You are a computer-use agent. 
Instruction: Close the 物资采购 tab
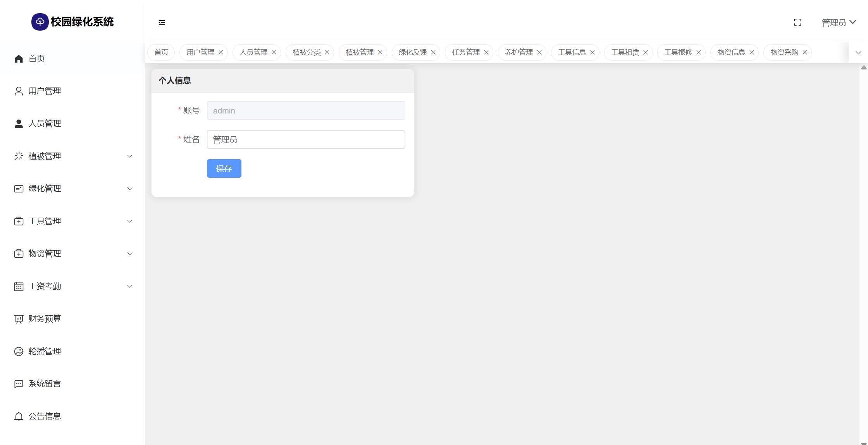tap(805, 52)
